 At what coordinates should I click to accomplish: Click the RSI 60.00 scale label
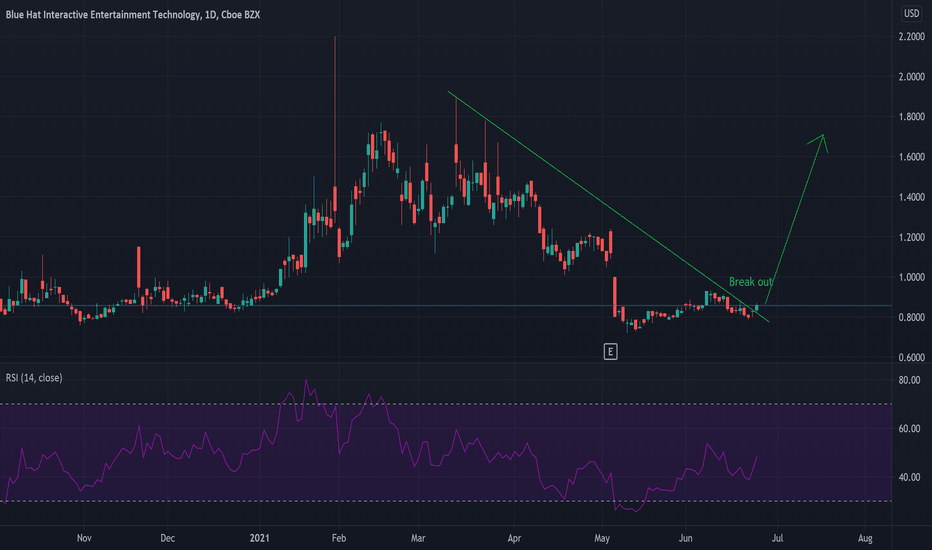pyautogui.click(x=909, y=429)
